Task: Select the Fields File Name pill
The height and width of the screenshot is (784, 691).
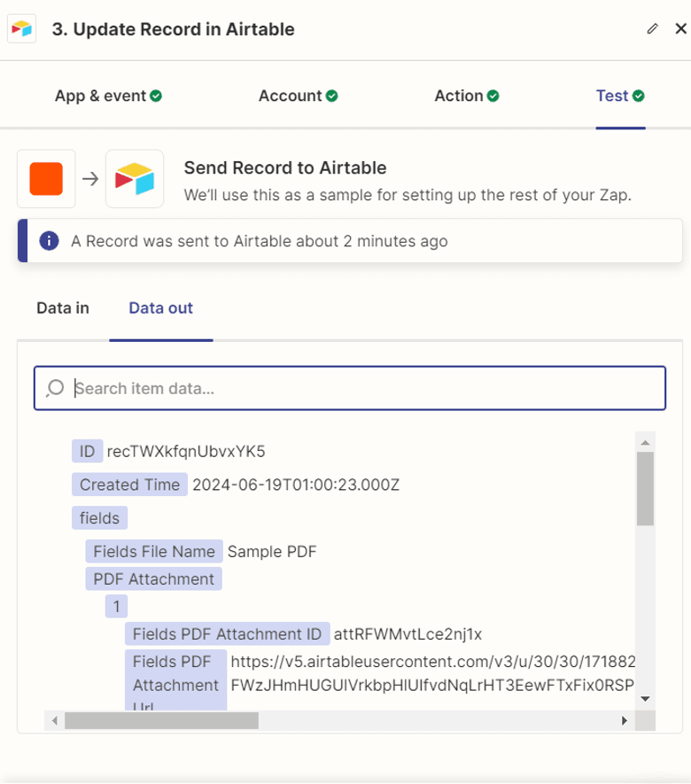Action: [x=152, y=551]
